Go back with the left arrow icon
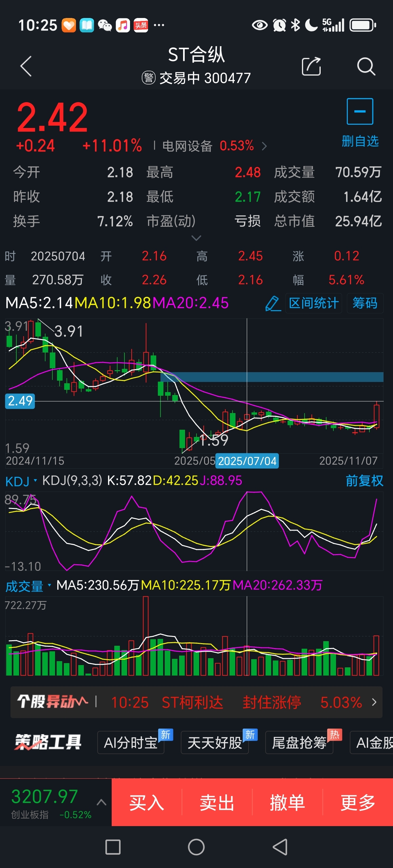The image size is (393, 868). (x=26, y=66)
